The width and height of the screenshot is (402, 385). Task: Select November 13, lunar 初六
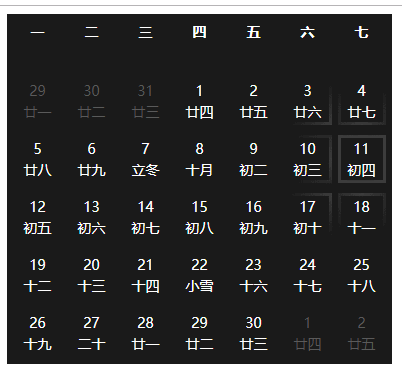91,217
